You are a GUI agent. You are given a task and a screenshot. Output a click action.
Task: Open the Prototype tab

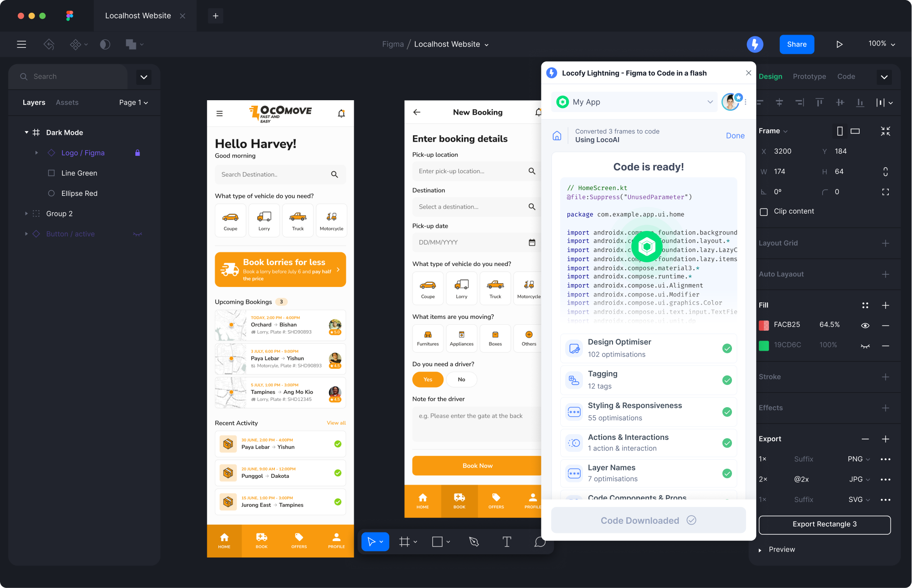point(809,77)
